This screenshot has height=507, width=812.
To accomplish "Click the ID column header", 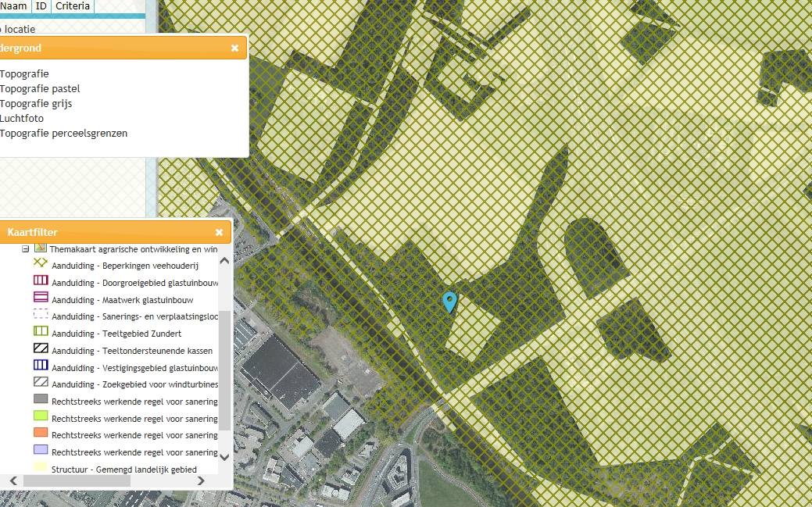I will 41,6.
